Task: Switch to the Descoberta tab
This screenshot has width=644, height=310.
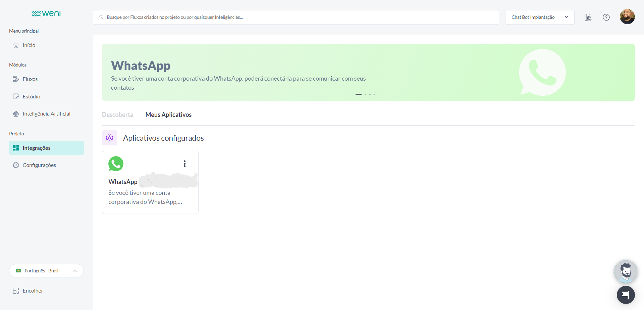Action: click(x=117, y=115)
